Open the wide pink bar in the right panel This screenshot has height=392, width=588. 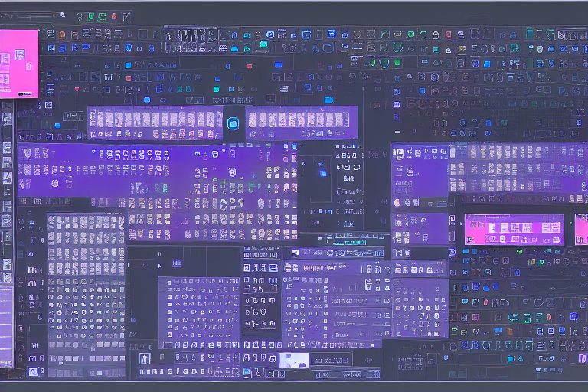click(x=514, y=229)
